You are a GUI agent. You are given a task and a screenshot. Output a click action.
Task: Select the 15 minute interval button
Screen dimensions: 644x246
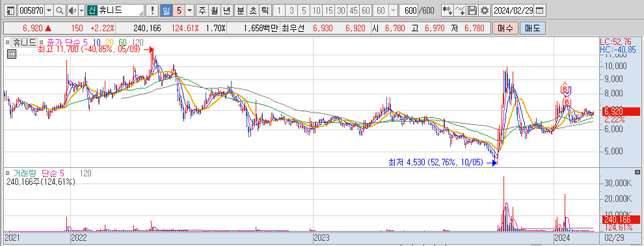click(x=329, y=10)
